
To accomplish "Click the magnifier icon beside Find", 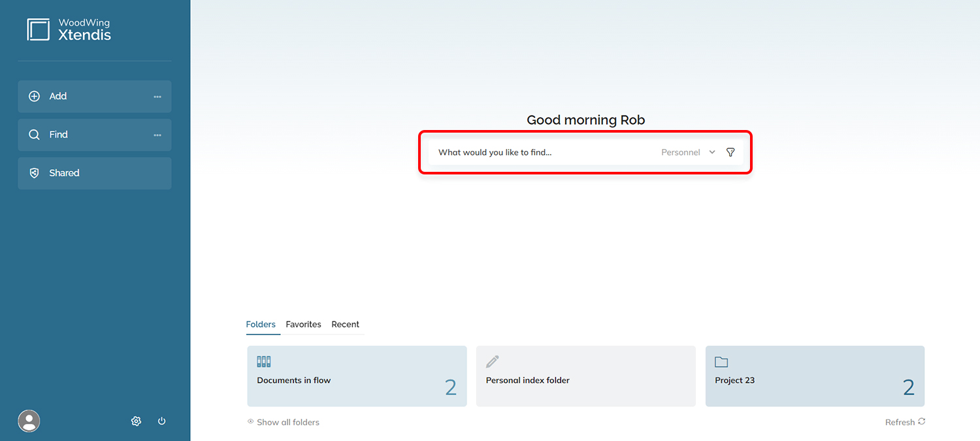I will (35, 135).
